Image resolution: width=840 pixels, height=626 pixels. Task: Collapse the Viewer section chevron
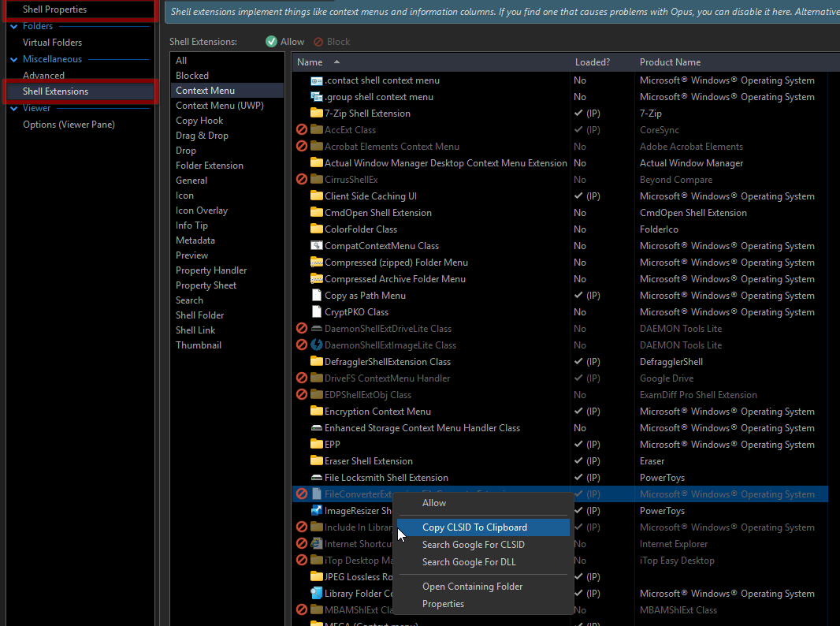click(13, 108)
